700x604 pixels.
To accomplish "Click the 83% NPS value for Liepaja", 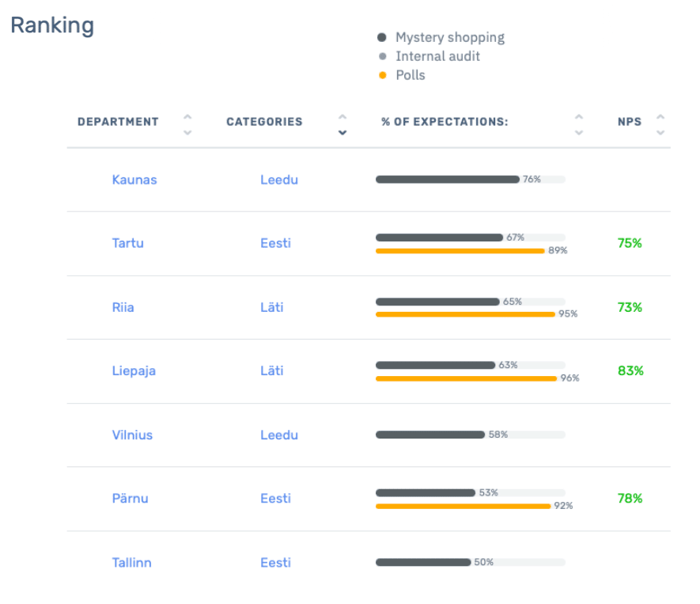I will 630,370.
